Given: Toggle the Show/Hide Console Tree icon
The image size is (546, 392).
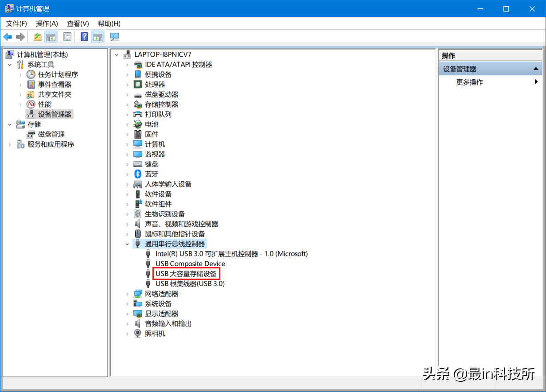Looking at the screenshot, I should point(51,37).
